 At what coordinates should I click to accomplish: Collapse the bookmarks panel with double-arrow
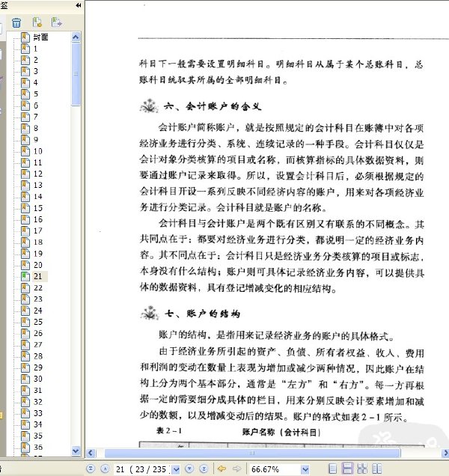[79, 5]
